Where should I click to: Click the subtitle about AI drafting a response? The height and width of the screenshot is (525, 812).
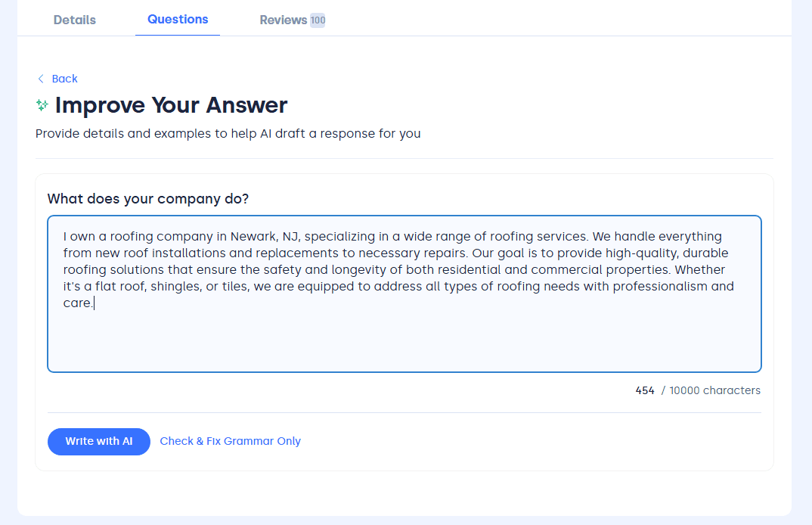pyautogui.click(x=228, y=134)
